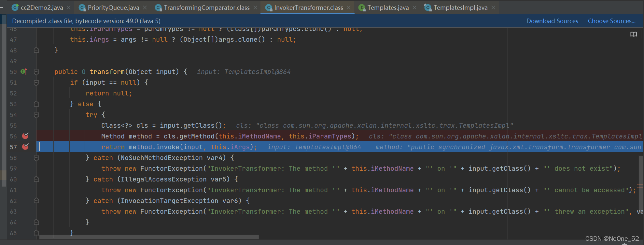This screenshot has height=245, width=644.
Task: Collapse the else block fold marker at line 53
Action: [x=36, y=104]
